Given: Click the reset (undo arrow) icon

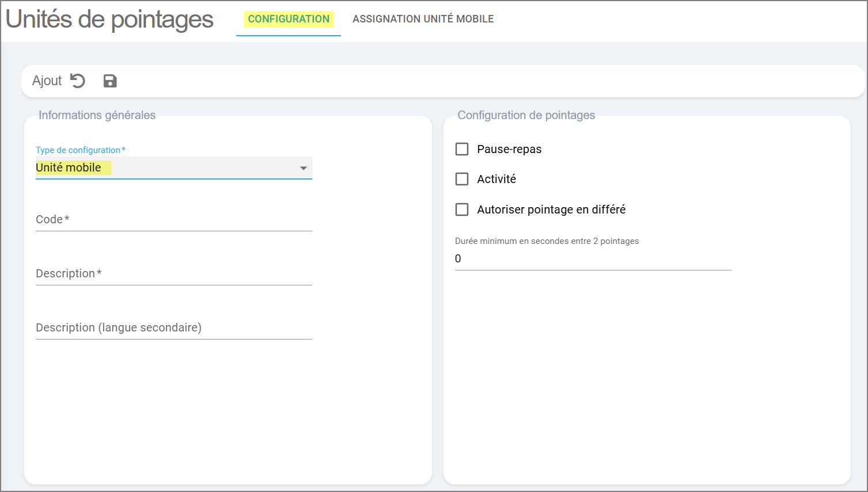Looking at the screenshot, I should tap(78, 81).
